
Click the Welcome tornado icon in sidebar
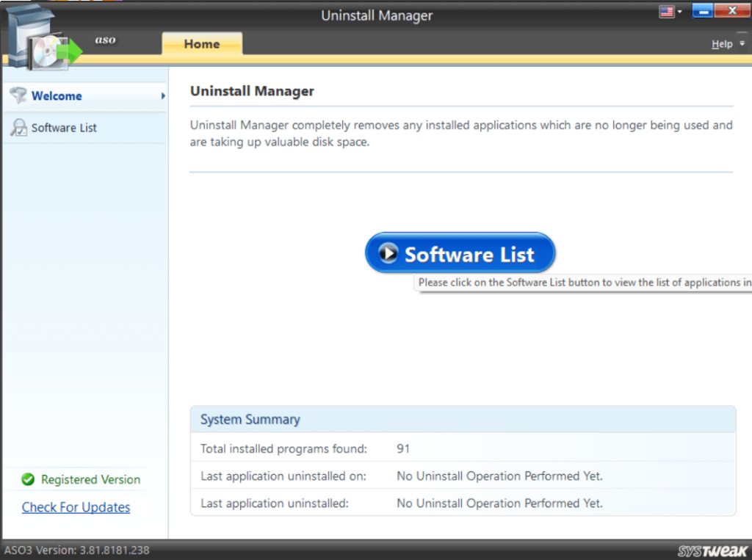coord(18,96)
